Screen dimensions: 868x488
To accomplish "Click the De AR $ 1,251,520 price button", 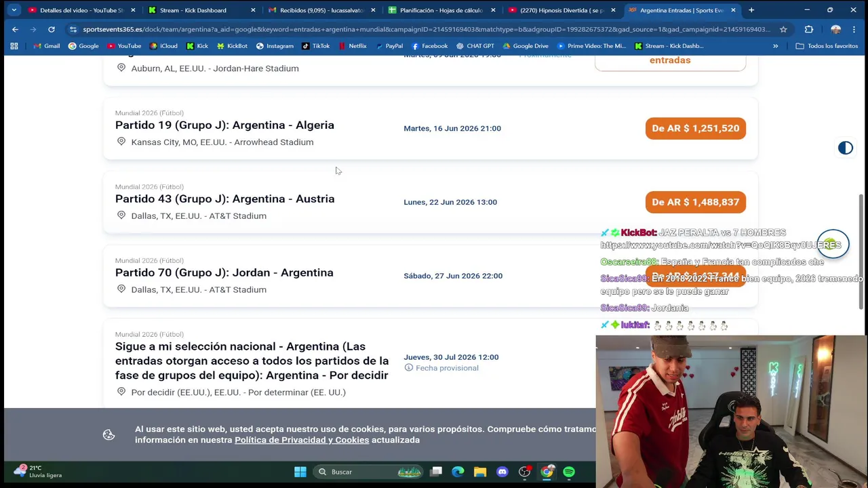I will pos(696,128).
